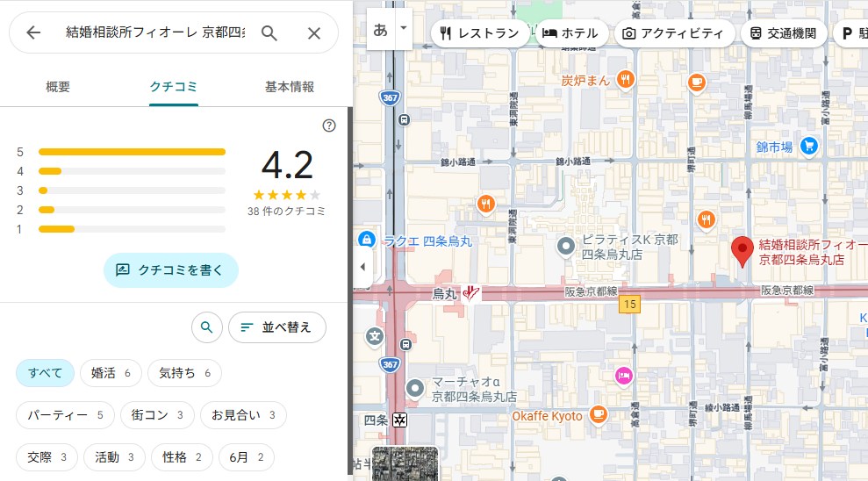Open the satellite layer thumbnail
This screenshot has width=868, height=481.
click(x=405, y=463)
